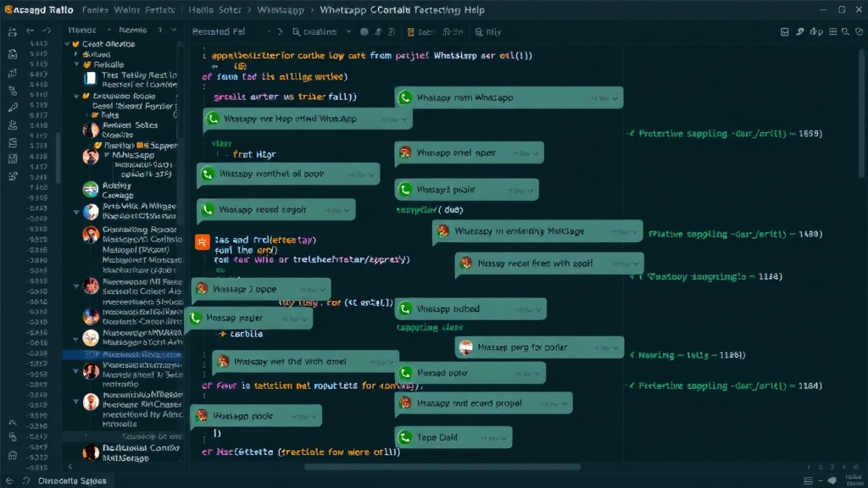This screenshot has height=488, width=868.
Task: Click the avatar icon on the 'Wastagn poolr' bubble
Action: coord(202,415)
